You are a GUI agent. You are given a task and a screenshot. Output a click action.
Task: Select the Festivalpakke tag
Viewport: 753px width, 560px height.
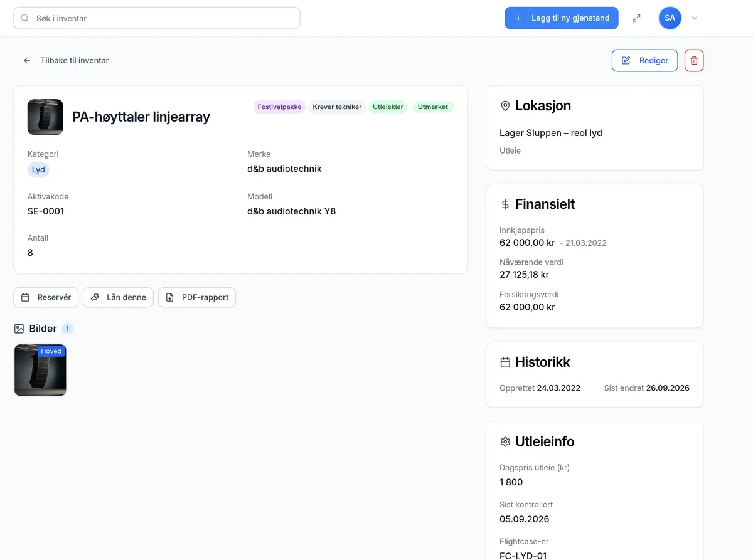click(279, 107)
